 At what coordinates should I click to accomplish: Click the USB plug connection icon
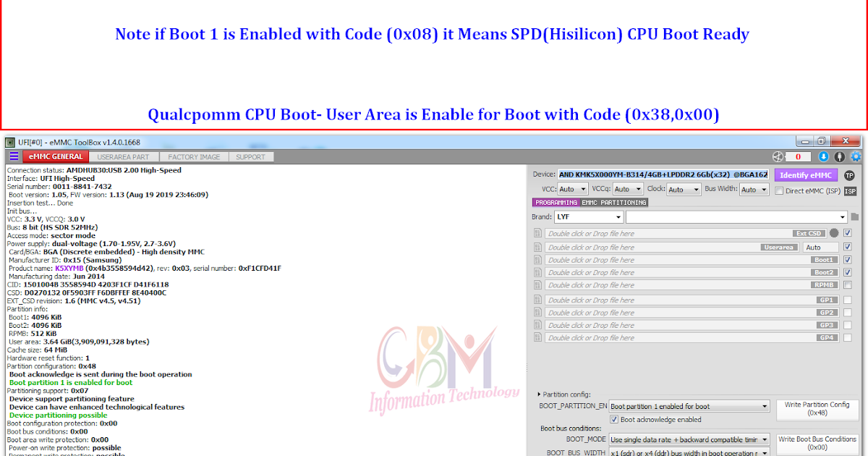839,156
